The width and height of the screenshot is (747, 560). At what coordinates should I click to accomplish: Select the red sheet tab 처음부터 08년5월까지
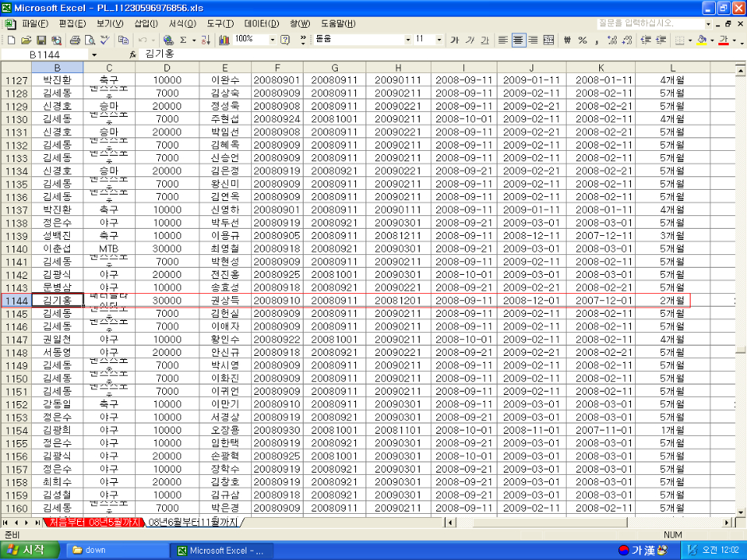95,523
